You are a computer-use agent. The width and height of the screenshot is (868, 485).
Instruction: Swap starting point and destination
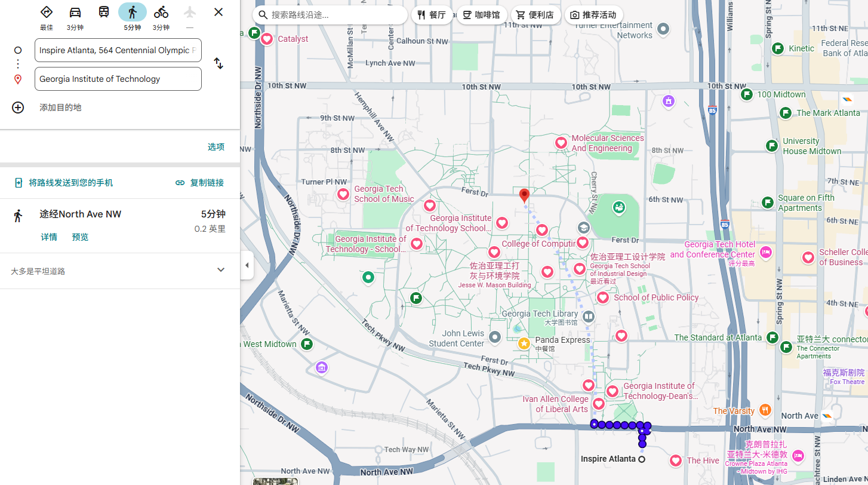coord(218,64)
